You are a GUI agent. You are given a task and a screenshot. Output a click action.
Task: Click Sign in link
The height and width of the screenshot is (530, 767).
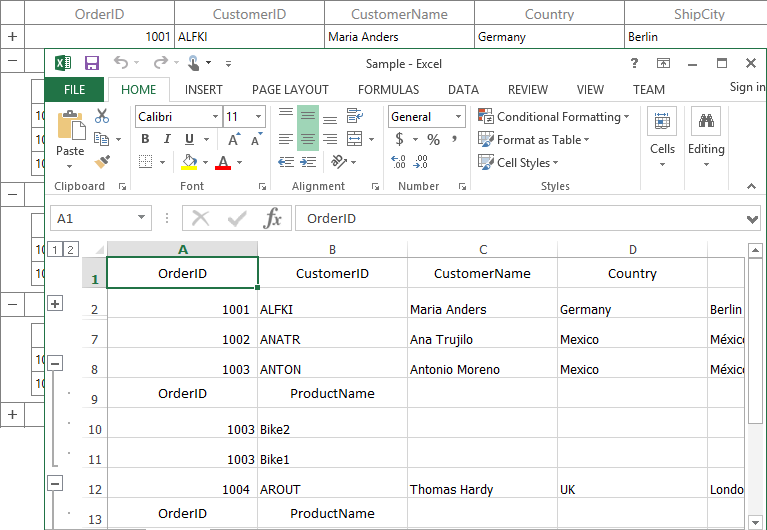[747, 87]
